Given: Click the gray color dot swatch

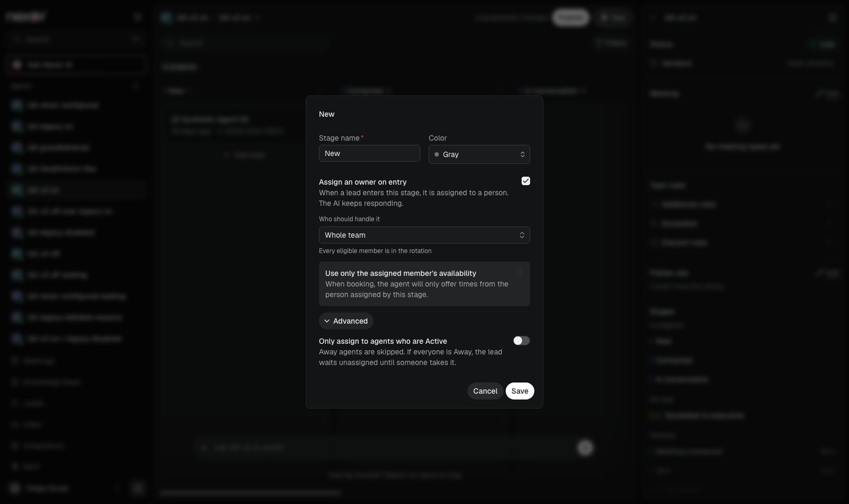Looking at the screenshot, I should pyautogui.click(x=437, y=154).
